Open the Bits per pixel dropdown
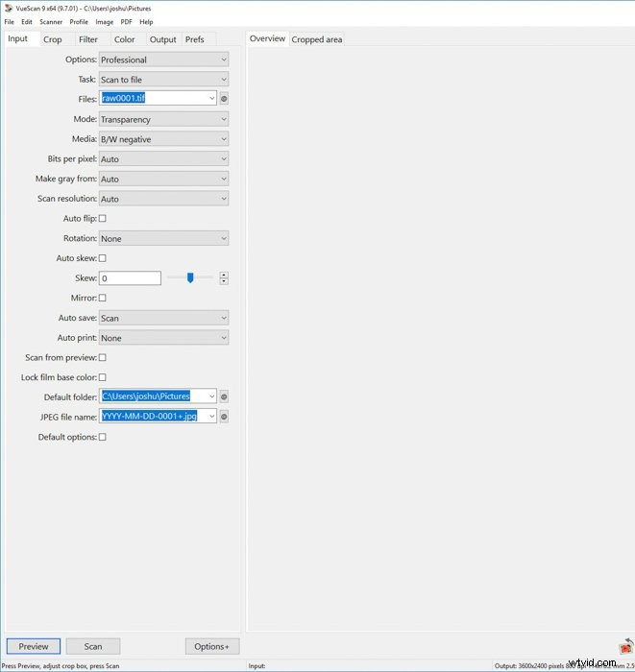Viewport: 635px width, 672px height. 163,159
